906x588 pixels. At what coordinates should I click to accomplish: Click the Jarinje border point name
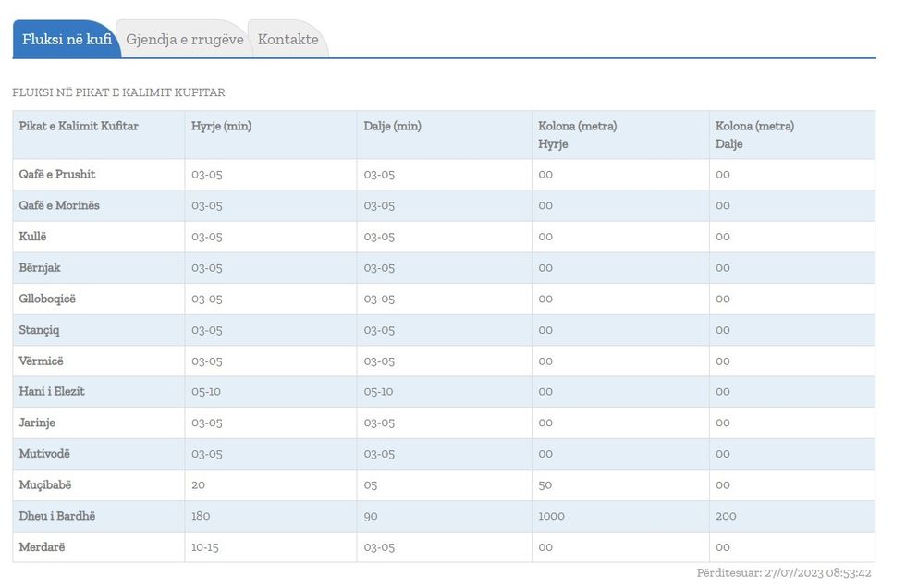click(x=38, y=423)
